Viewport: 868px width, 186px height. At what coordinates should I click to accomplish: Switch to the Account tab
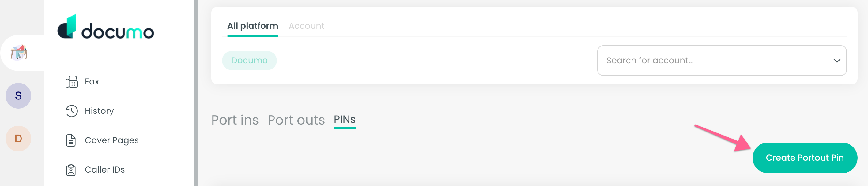(306, 26)
